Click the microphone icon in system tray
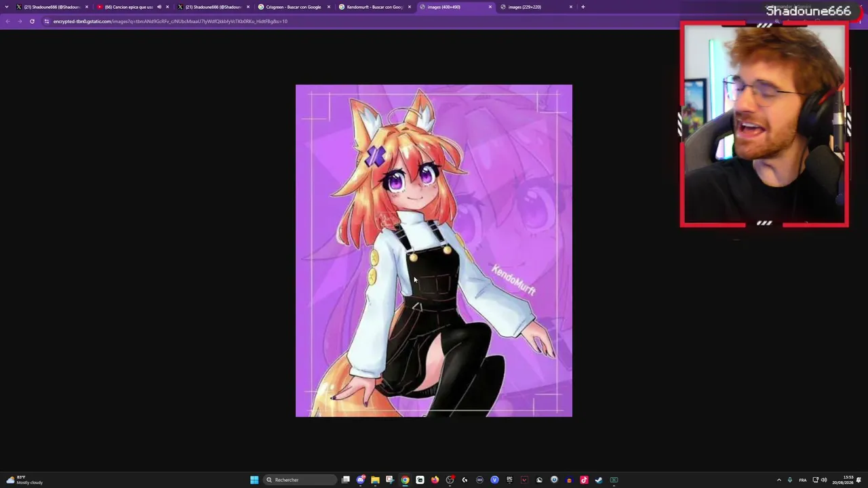The image size is (868, 488). (790, 480)
